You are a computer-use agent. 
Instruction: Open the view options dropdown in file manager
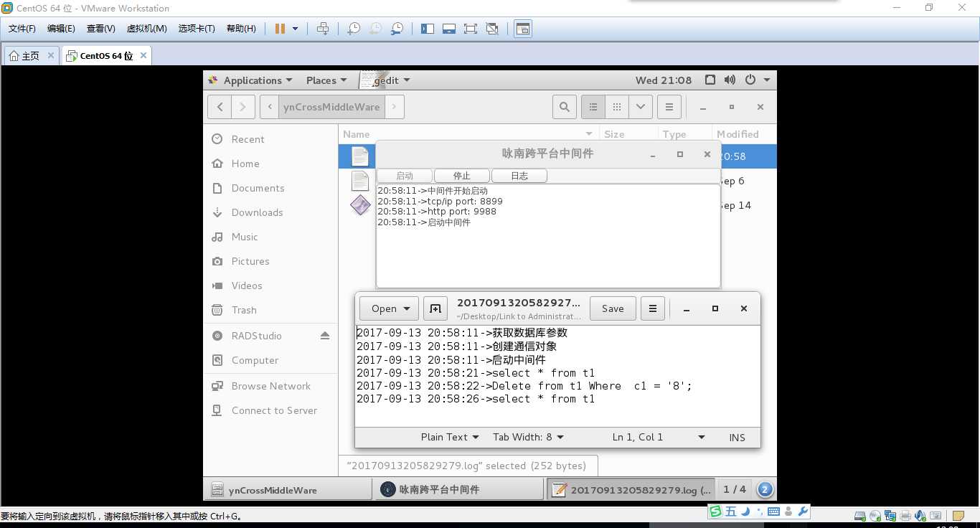click(640, 107)
